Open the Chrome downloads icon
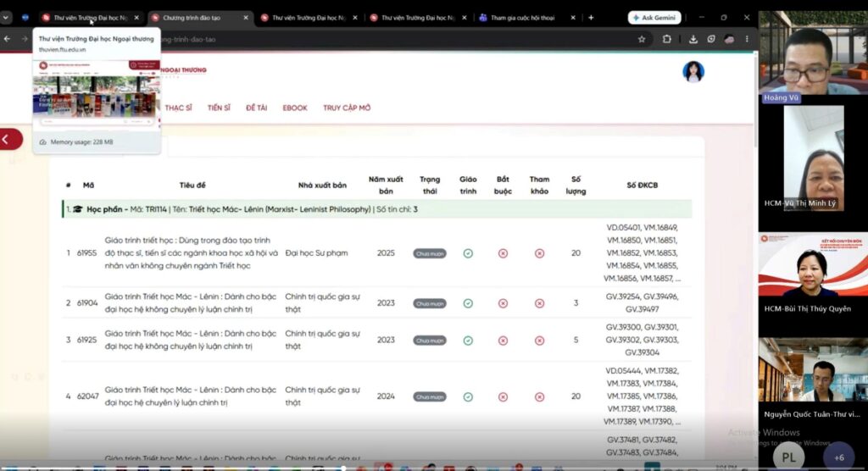This screenshot has width=868, height=471. 693,39
